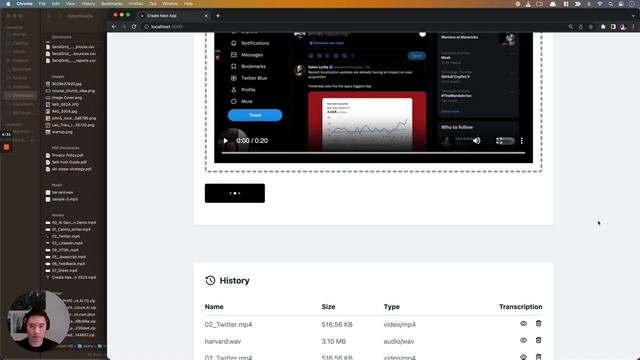Seek along the video progress bar
This screenshot has width=640, height=360.
point(373,153)
